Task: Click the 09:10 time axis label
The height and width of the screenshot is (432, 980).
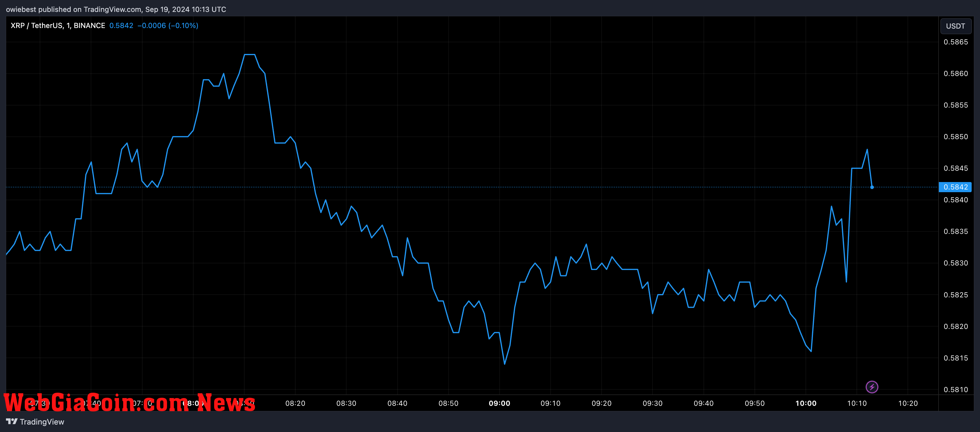Action: [551, 403]
